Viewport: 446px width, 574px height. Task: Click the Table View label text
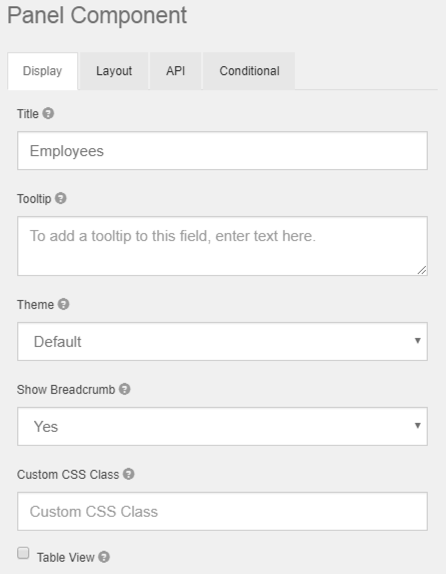(x=66, y=558)
